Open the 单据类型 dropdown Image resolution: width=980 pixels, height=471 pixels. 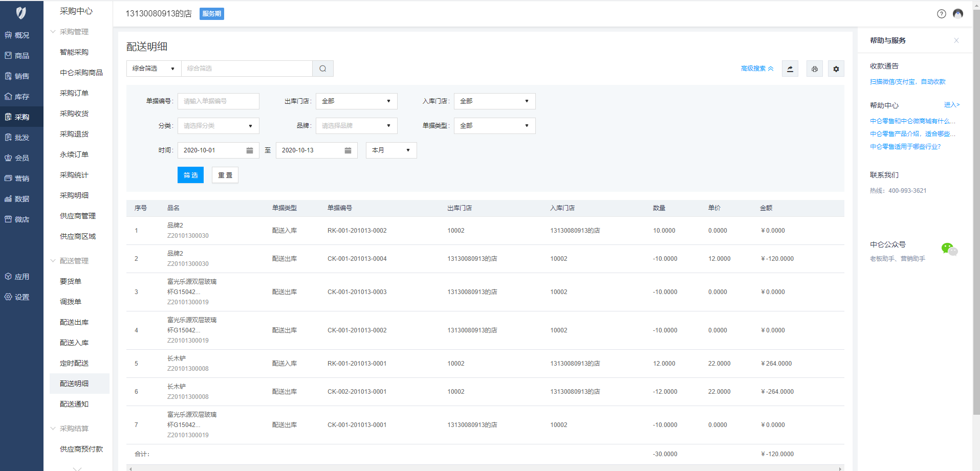pos(494,126)
